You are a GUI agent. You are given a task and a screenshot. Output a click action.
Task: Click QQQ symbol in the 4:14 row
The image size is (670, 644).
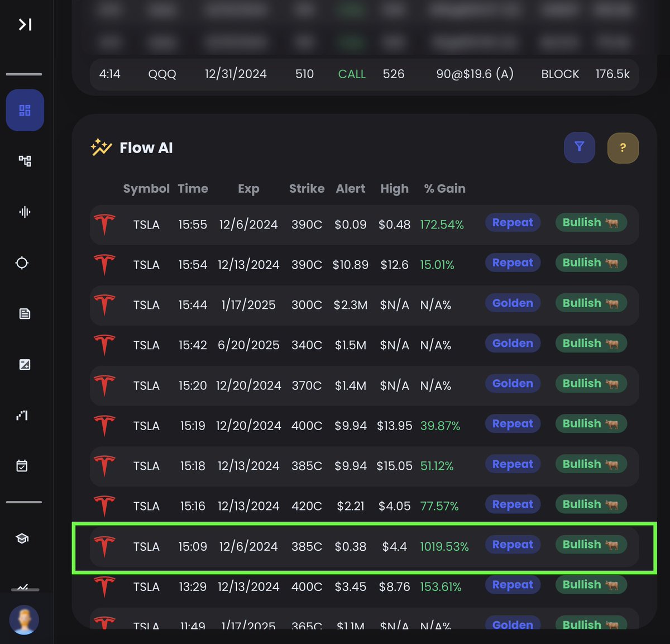162,74
